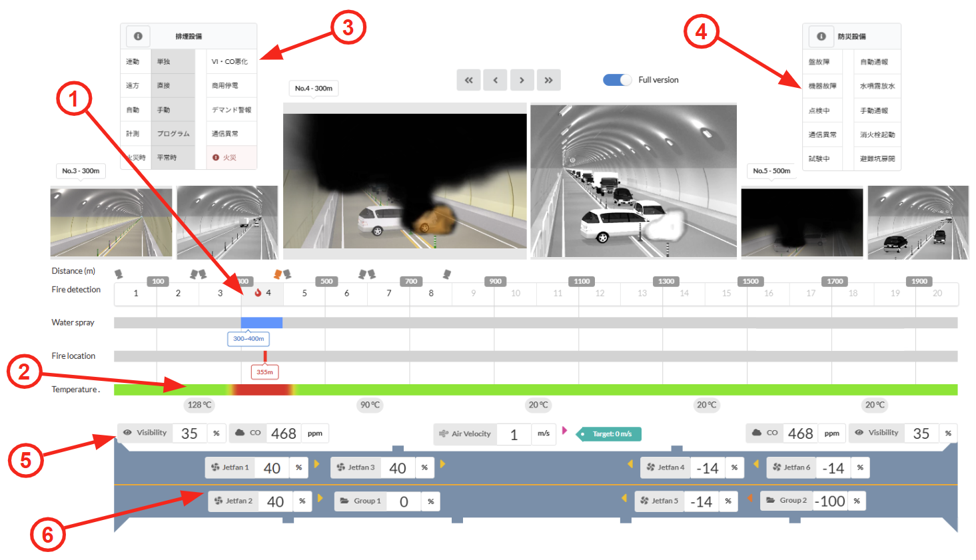Image resolution: width=976 pixels, height=560 pixels.
Task: Jump to last camera with double-right arrow
Action: point(548,80)
